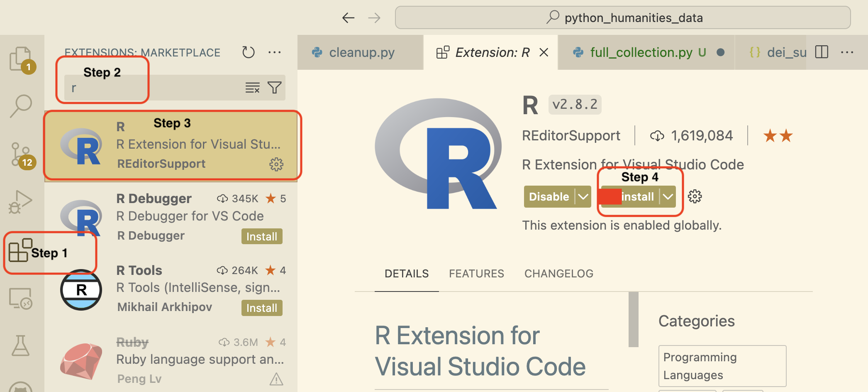Click 'Mikhail Arkhipov' publisher name

165,307
